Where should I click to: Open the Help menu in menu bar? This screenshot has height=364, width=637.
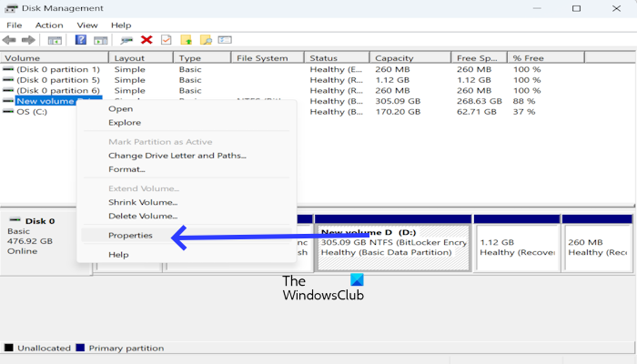(x=121, y=25)
